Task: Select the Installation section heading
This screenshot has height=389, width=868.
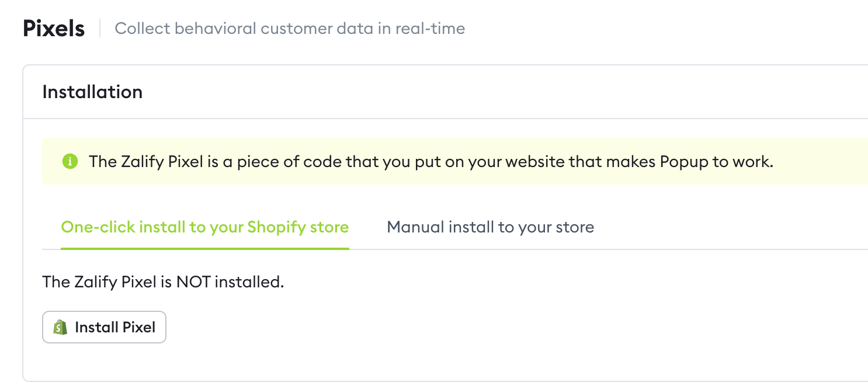Action: pyautogui.click(x=92, y=92)
